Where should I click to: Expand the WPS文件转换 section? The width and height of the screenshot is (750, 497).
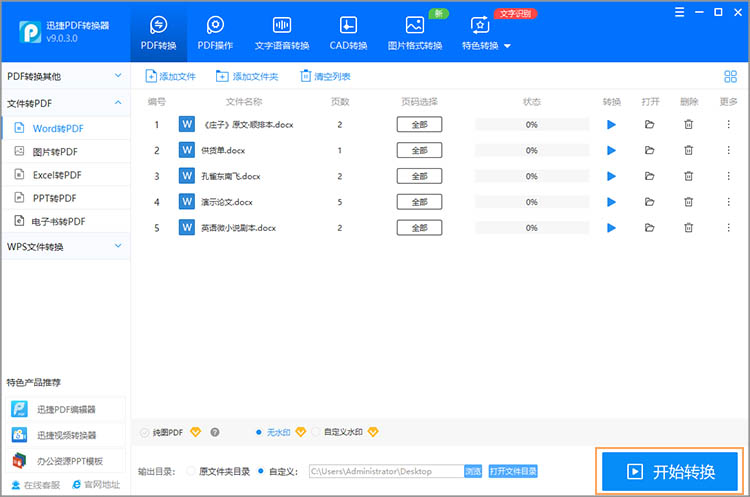64,247
